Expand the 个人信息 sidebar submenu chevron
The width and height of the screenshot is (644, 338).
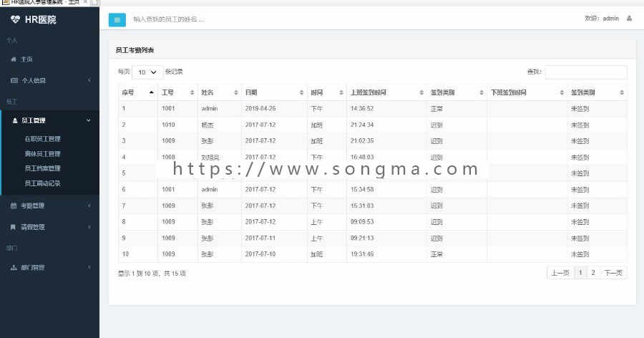point(89,80)
